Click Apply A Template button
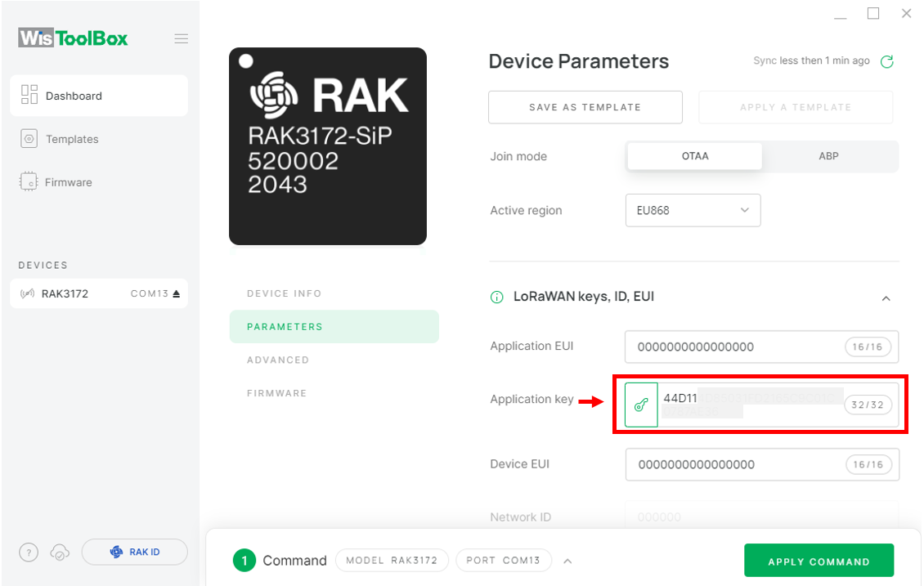924x586 pixels. click(796, 107)
